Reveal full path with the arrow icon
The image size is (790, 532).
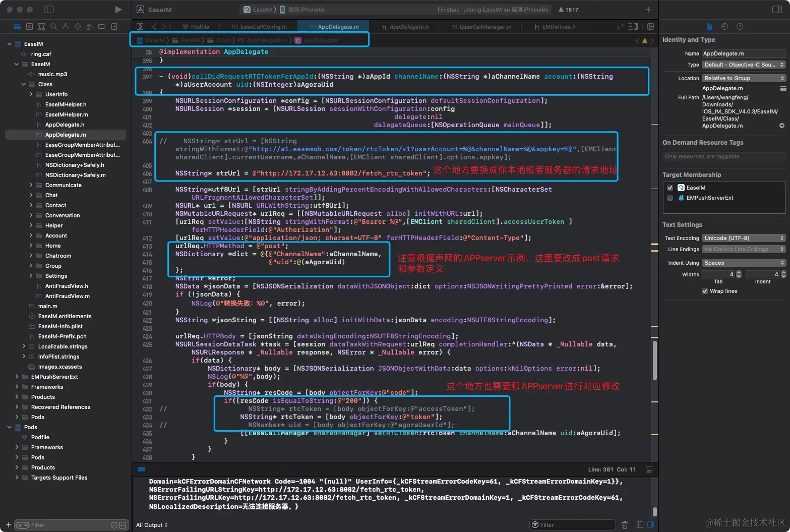click(x=782, y=126)
